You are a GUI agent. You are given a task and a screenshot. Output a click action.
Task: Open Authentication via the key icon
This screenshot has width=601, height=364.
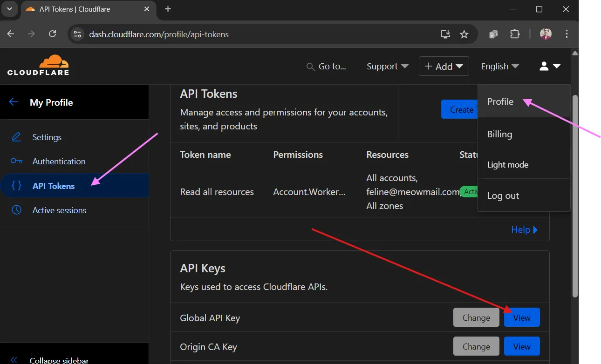[16, 161]
